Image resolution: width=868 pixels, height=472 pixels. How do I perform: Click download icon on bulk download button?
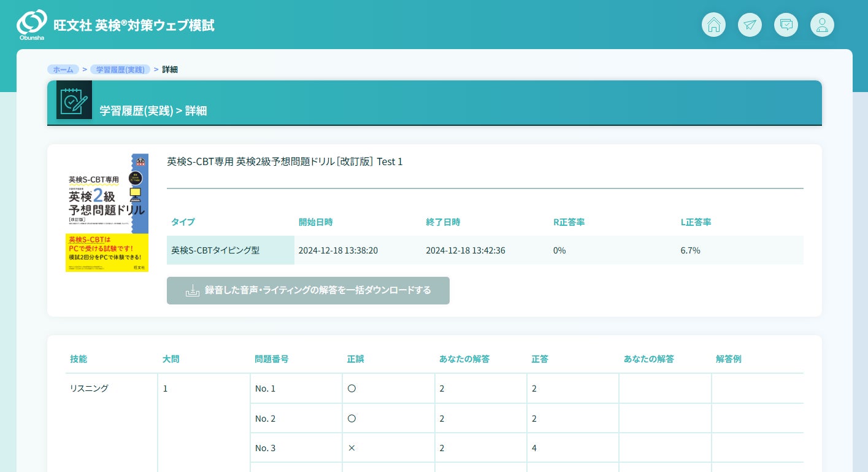[x=193, y=290]
